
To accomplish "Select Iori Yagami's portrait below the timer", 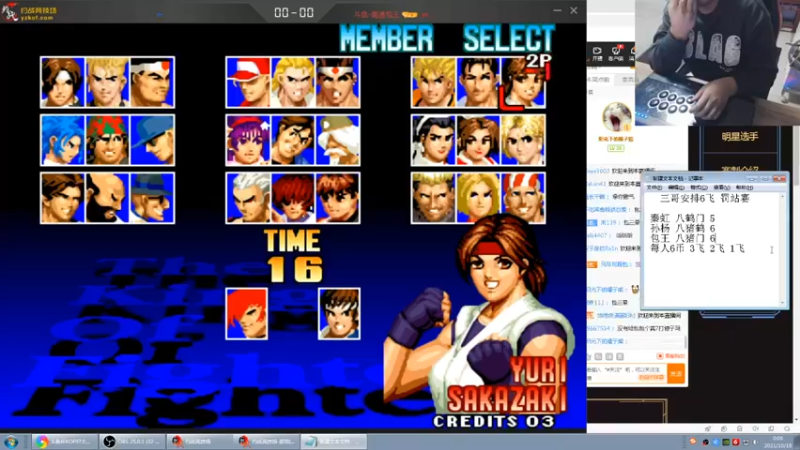I will [x=247, y=314].
